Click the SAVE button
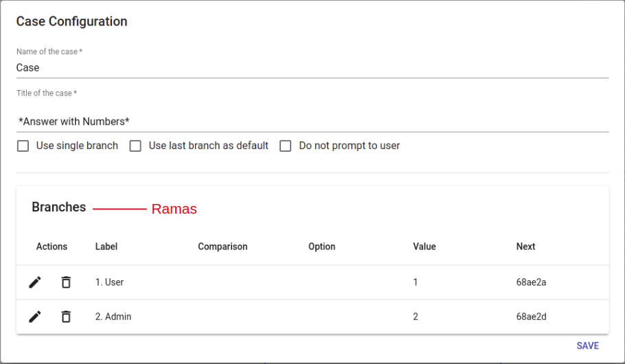 coord(587,346)
